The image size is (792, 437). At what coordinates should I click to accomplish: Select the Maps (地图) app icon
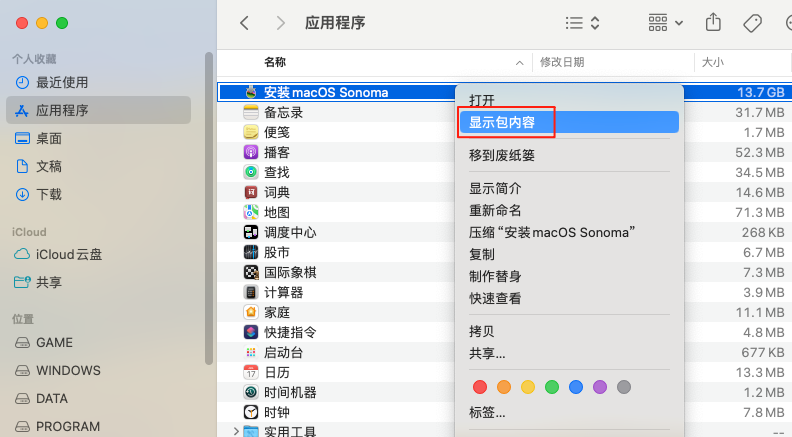[x=252, y=212]
